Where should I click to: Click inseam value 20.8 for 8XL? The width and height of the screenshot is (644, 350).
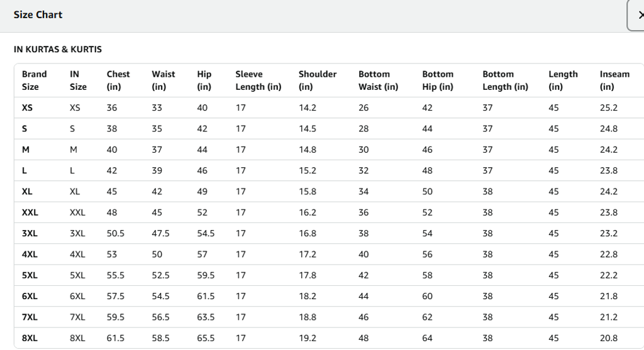609,338
